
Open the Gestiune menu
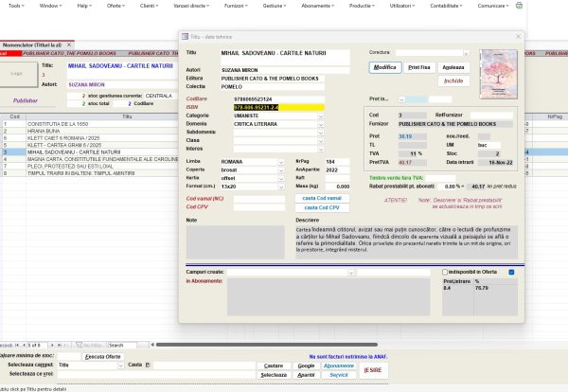click(275, 6)
